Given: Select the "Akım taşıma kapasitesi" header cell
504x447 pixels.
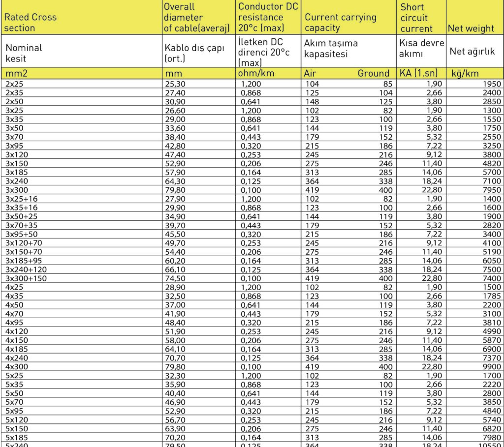Looking at the screenshot, I should point(331,48).
